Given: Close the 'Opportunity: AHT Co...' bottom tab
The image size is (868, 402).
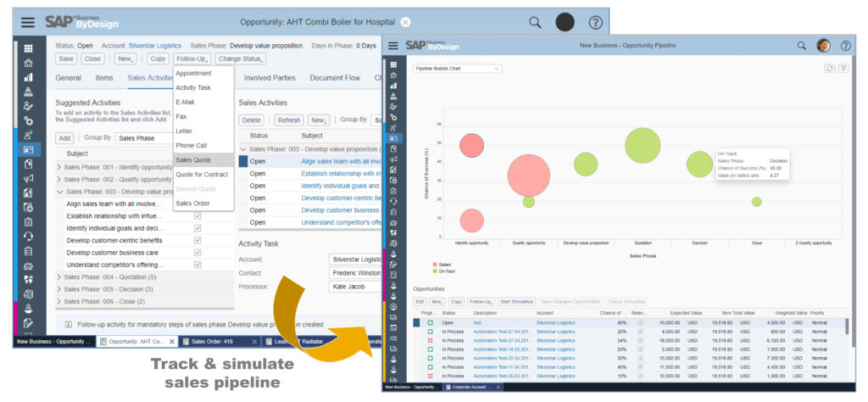Looking at the screenshot, I should [x=171, y=342].
